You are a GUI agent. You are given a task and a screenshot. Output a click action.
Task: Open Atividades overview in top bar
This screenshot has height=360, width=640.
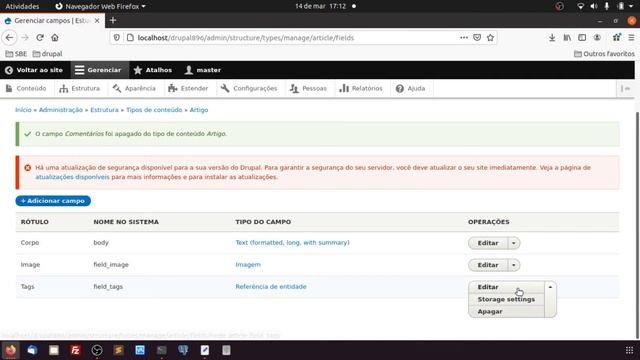[22, 6]
